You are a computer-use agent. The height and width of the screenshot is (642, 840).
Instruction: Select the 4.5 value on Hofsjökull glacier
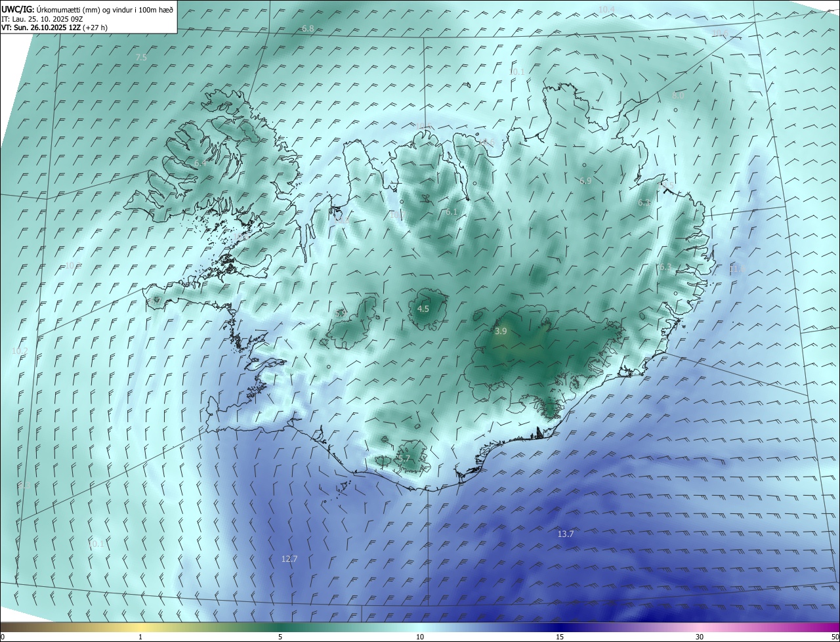tap(423, 309)
